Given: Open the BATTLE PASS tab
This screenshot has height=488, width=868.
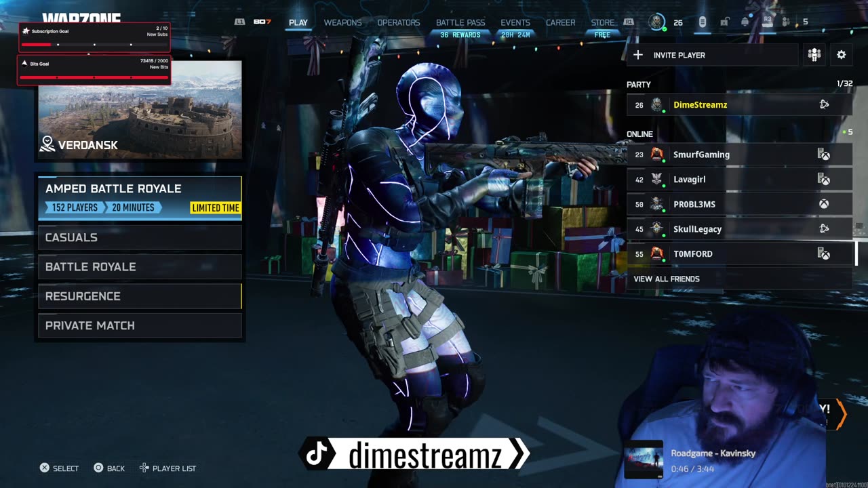Looking at the screenshot, I should 460,22.
